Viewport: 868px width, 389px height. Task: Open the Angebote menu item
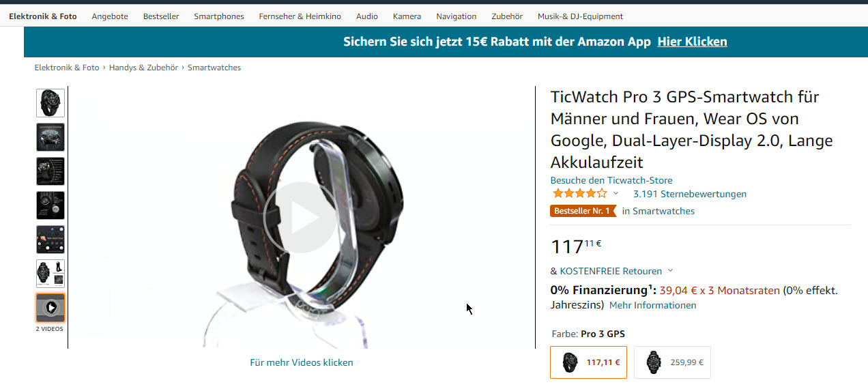click(x=110, y=16)
